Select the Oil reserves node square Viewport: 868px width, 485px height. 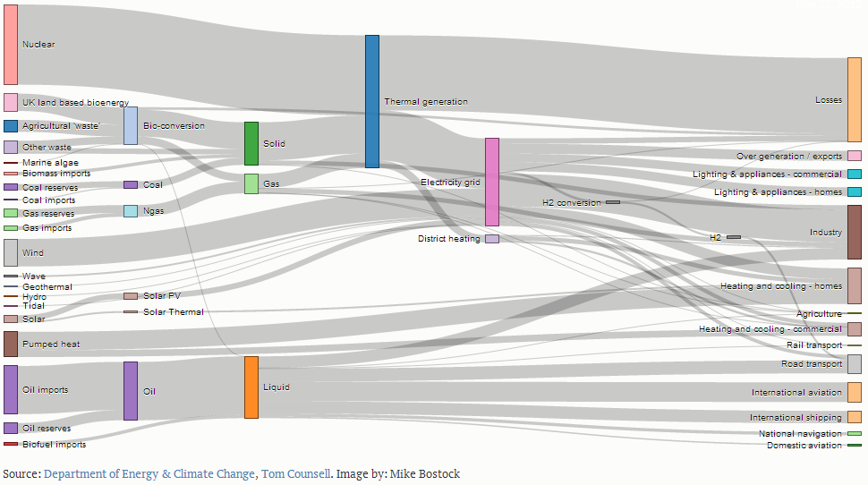pyautogui.click(x=11, y=428)
